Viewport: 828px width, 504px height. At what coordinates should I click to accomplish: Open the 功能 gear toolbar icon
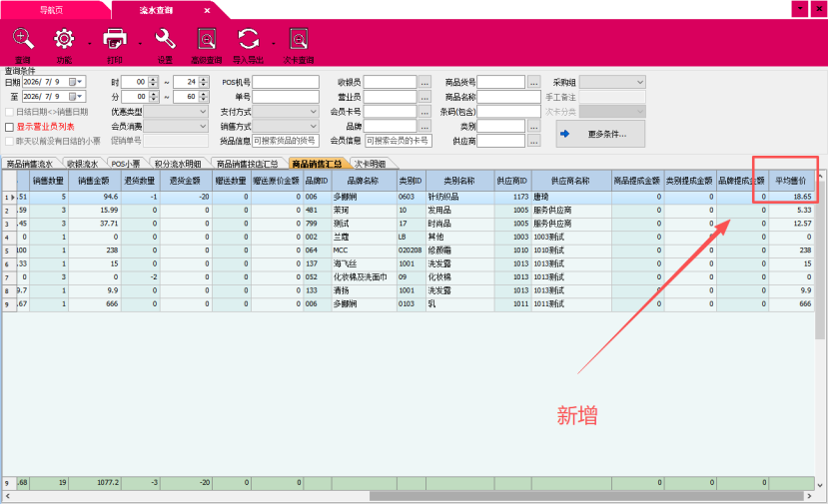pos(64,39)
